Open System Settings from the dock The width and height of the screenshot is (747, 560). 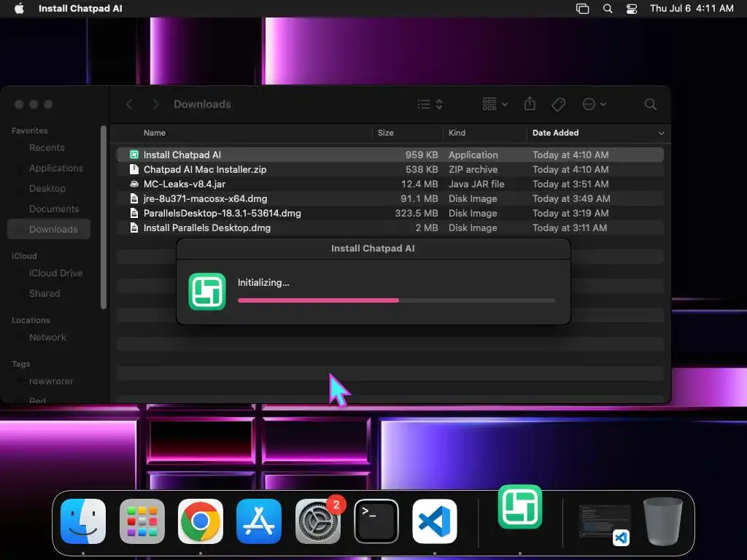pos(318,521)
